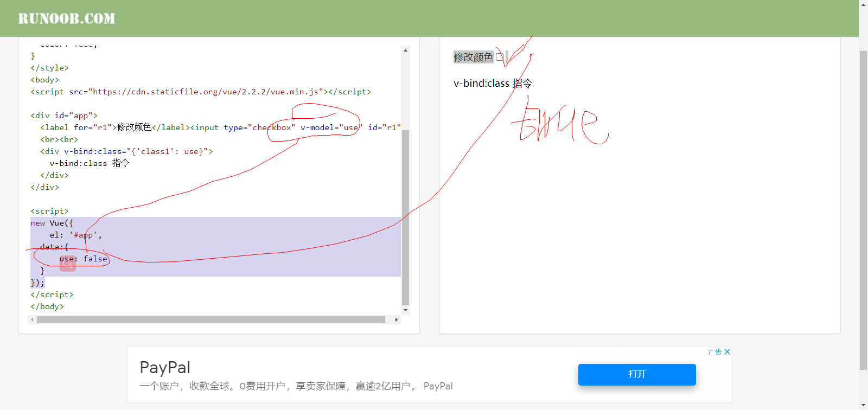This screenshot has height=410, width=868.
Task: Click the vue.min.js script src line
Action: coord(201,92)
